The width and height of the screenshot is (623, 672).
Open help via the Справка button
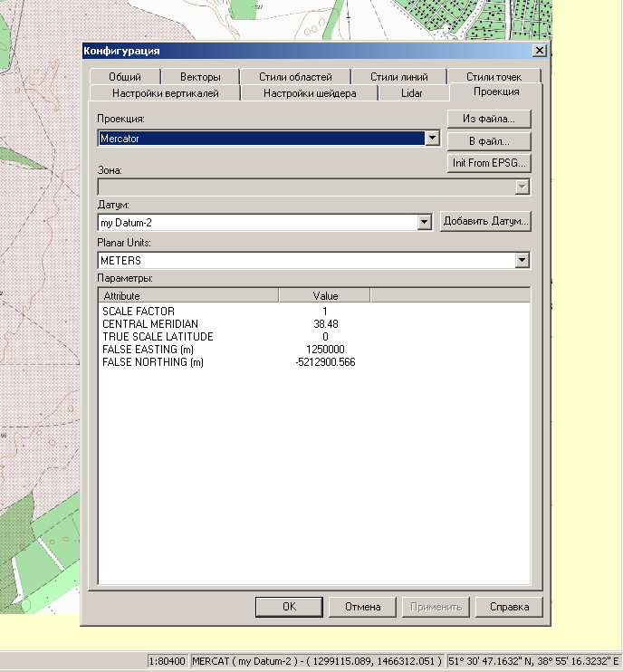tap(509, 607)
